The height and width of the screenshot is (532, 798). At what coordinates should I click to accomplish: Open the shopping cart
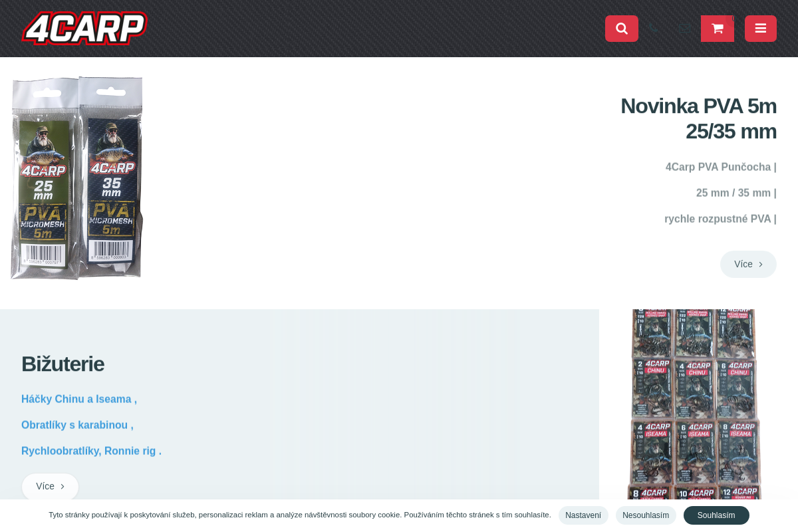(717, 29)
